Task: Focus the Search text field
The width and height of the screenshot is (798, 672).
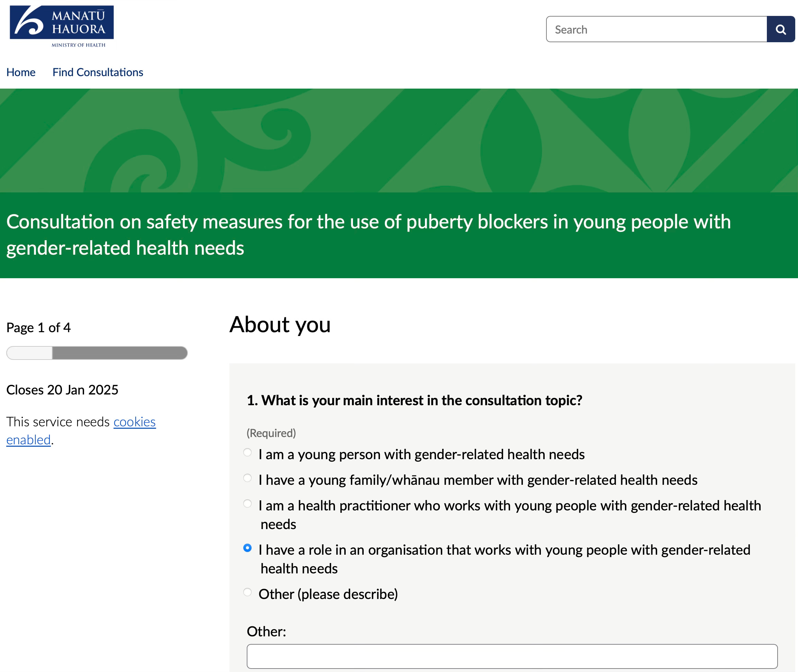Action: 656,29
